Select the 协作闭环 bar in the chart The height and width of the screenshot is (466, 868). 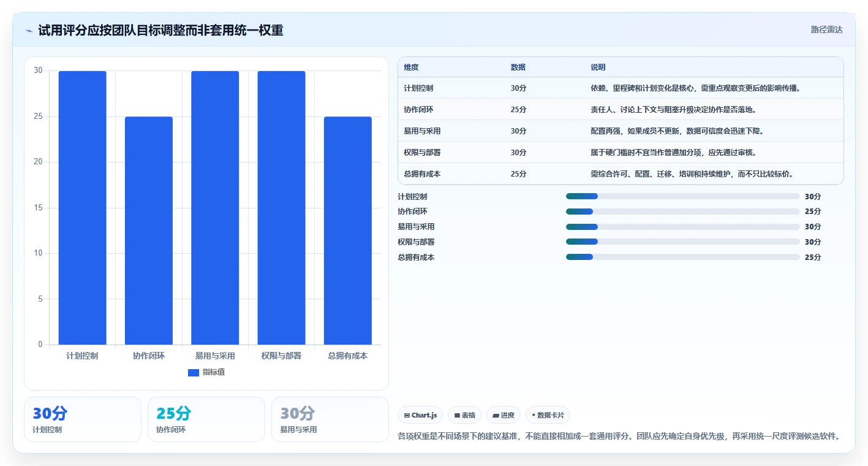tap(149, 231)
